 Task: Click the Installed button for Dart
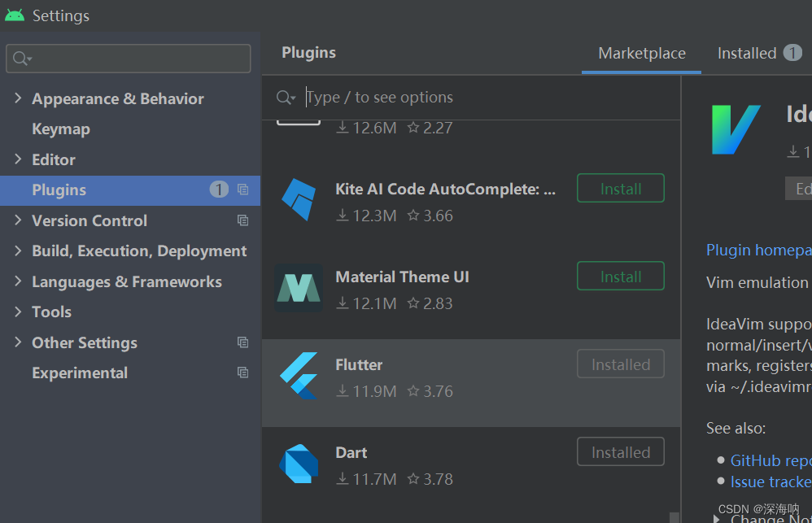[621, 452]
